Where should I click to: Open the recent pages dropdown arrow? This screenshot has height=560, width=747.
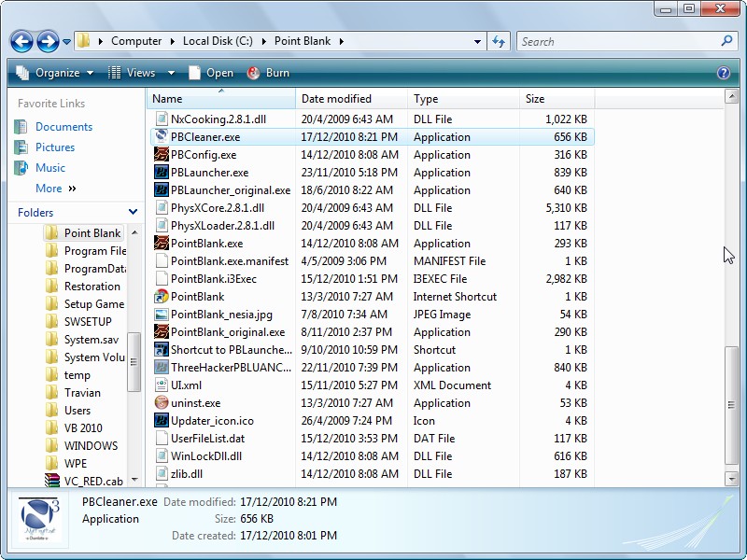(x=66, y=41)
